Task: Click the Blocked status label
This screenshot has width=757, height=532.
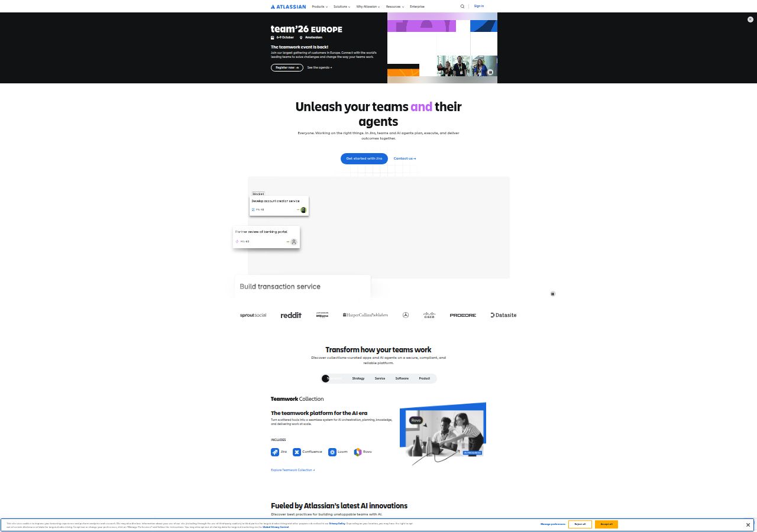Action: tap(258, 194)
